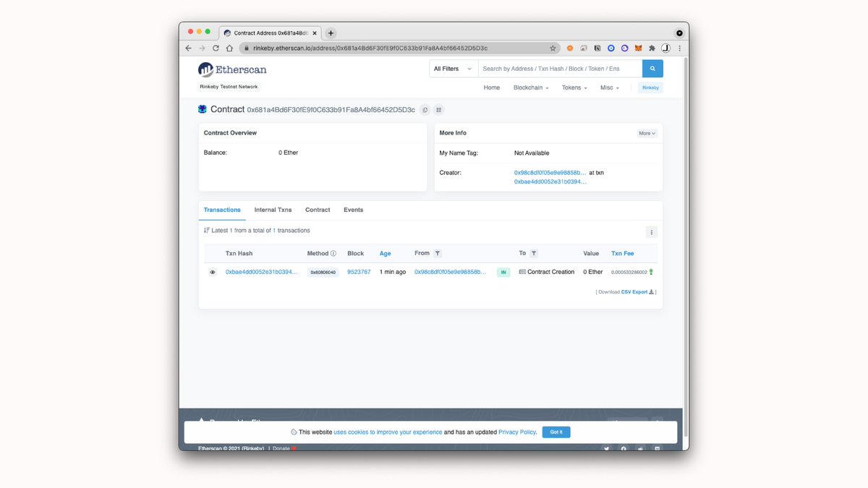Switch to the Transactions tab

222,210
